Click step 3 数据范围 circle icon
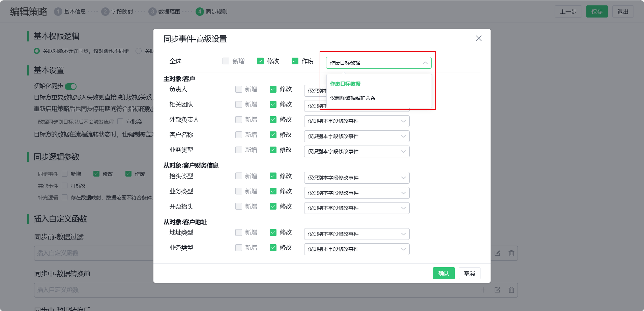Image resolution: width=644 pixels, height=311 pixels. (x=152, y=11)
